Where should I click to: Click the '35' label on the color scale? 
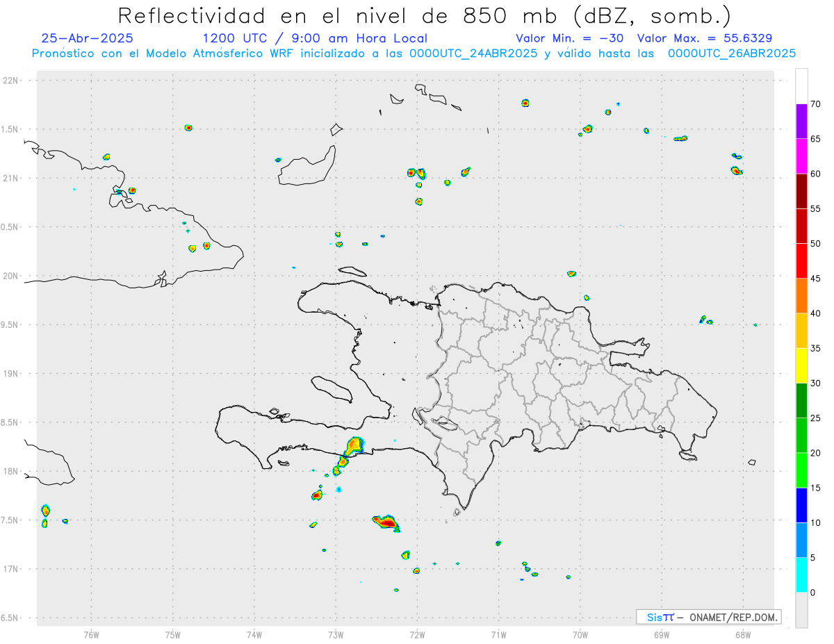pos(815,348)
